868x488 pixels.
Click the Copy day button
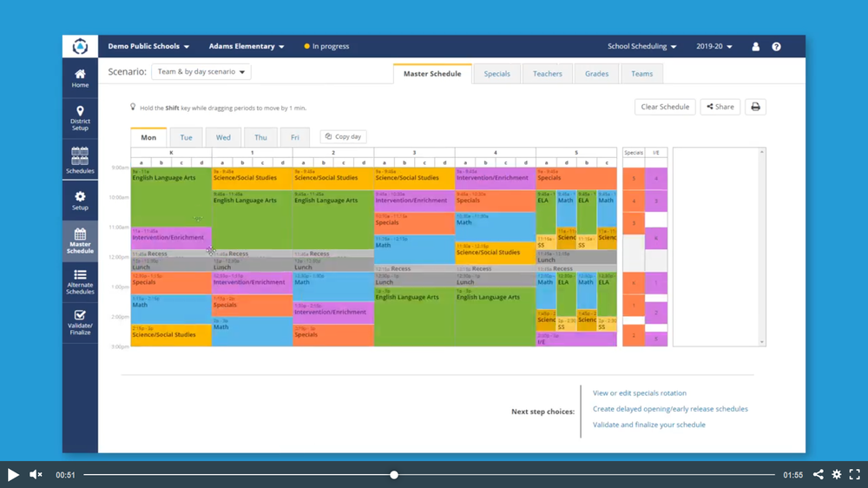point(343,136)
